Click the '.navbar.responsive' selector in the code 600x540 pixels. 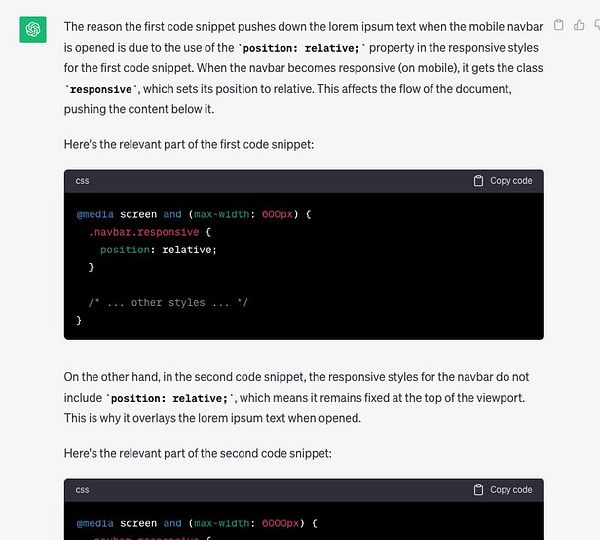144,232
